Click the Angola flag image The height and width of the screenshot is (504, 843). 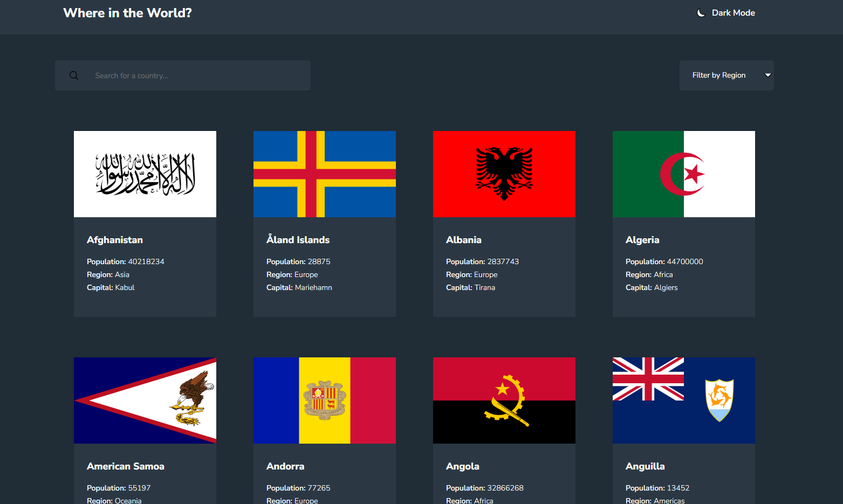click(504, 400)
